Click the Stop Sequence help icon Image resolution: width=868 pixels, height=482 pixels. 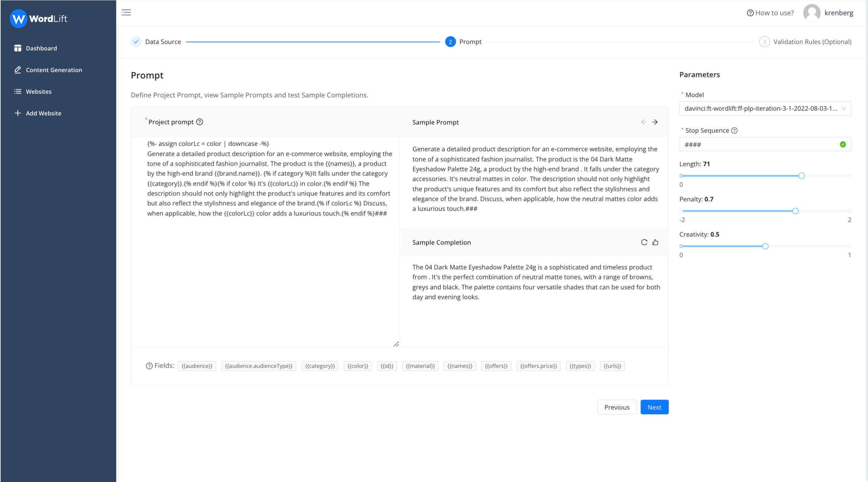734,130
